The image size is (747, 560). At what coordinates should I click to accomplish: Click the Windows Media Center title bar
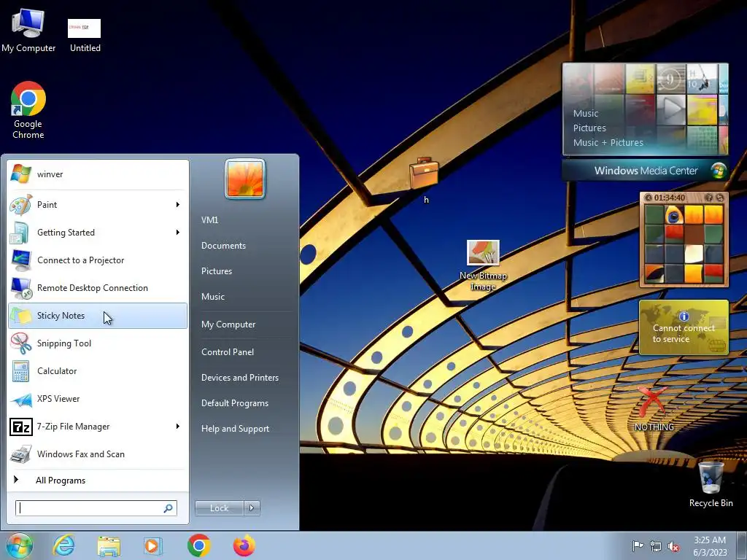tap(645, 171)
